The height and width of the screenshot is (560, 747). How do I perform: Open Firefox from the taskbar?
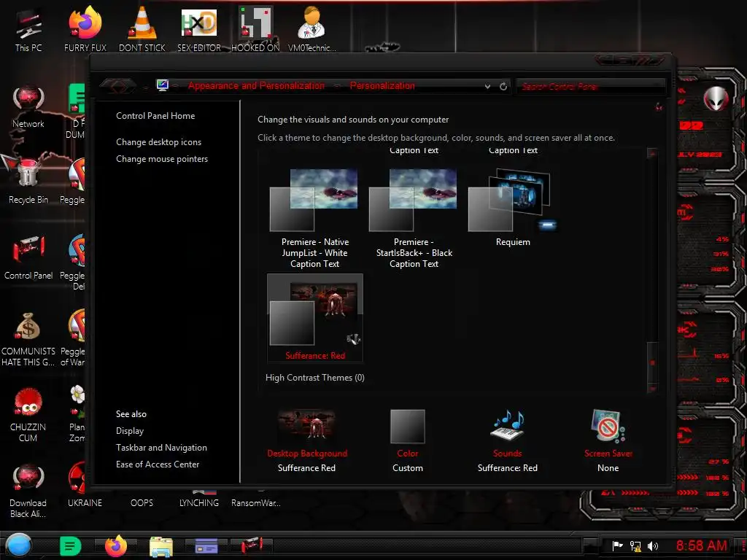116,545
